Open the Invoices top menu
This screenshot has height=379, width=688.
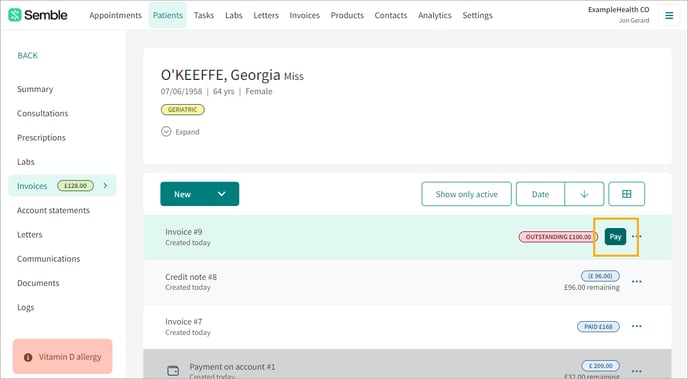[305, 15]
